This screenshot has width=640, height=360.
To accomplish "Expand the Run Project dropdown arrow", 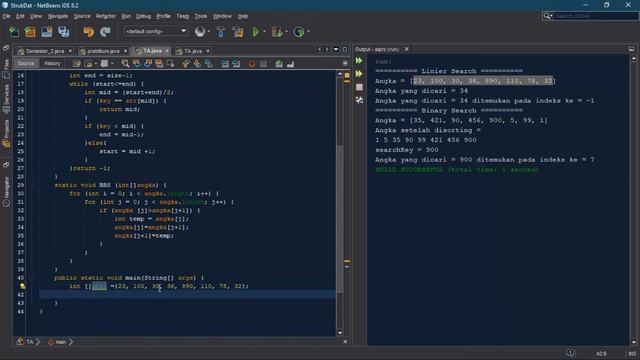I will pyautogui.click(x=264, y=32).
